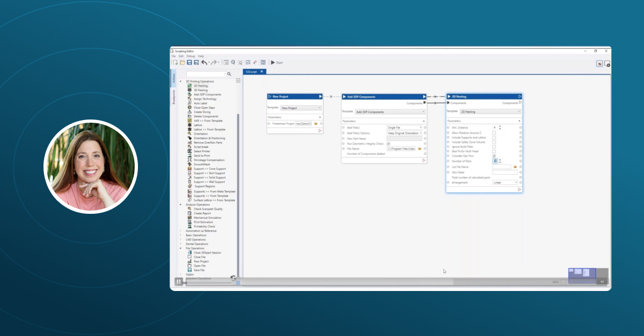Choose the Select Printer action
The height and width of the screenshot is (336, 644).
click(201, 151)
